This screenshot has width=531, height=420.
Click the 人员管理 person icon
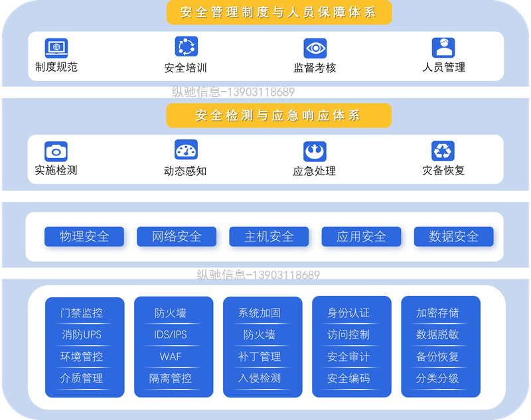click(443, 47)
